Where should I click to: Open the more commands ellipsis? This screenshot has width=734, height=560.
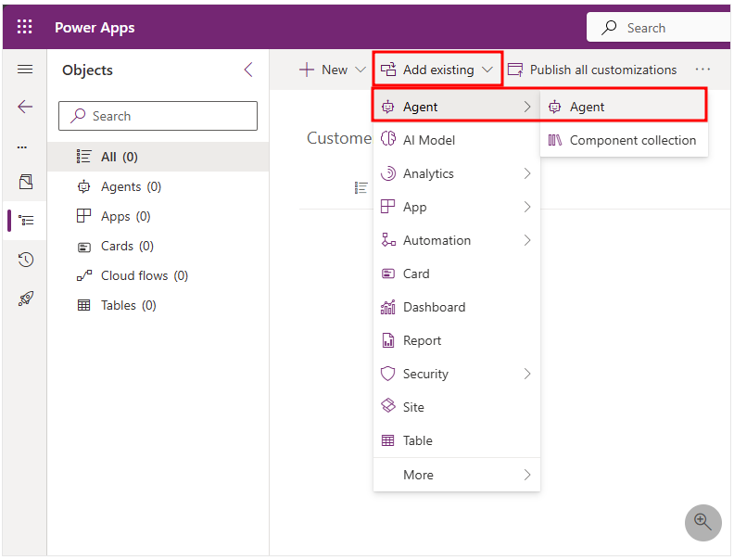pos(702,70)
